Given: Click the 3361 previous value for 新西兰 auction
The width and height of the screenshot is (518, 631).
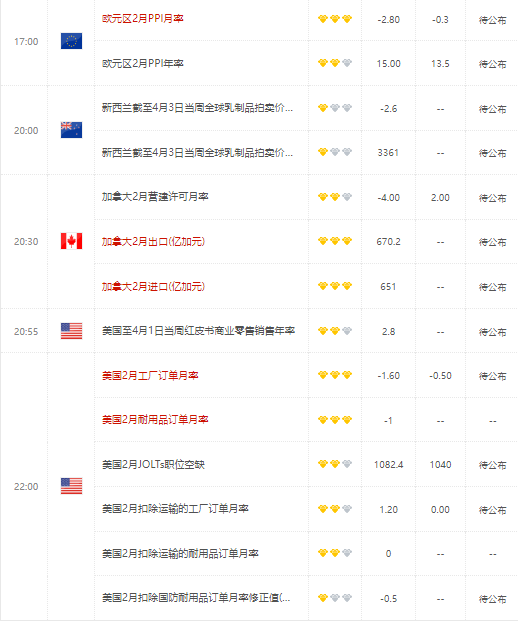Looking at the screenshot, I should point(388,153).
